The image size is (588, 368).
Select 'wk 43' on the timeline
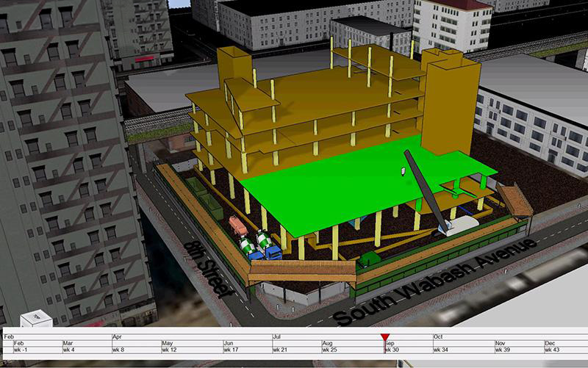552,350
